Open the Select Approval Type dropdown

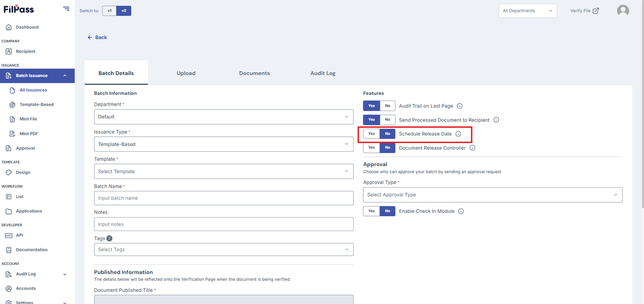click(x=493, y=195)
